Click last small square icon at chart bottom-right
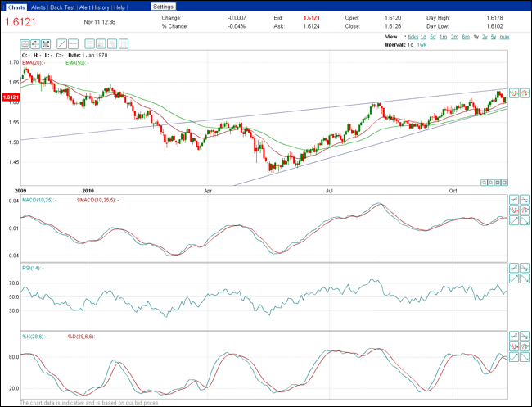 click(x=504, y=183)
